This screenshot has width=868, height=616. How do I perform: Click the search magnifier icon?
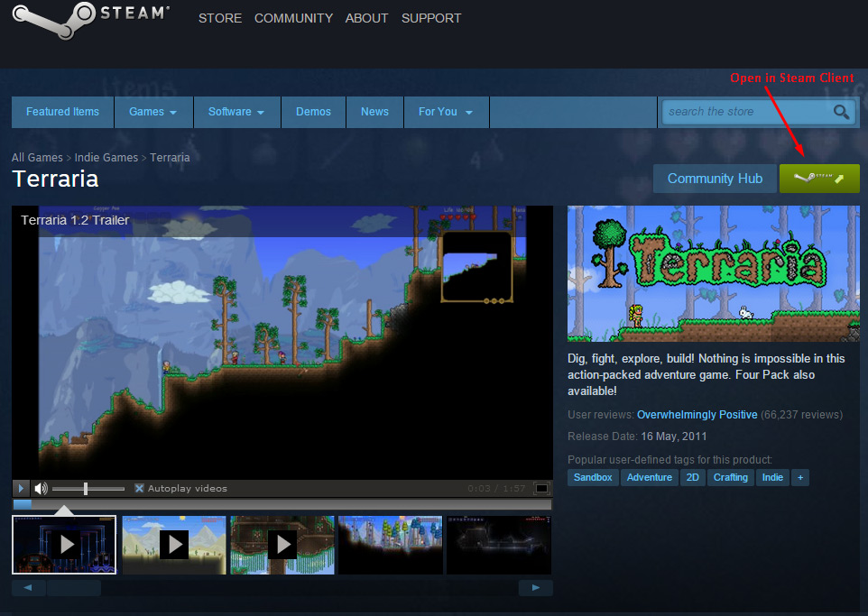click(x=841, y=112)
